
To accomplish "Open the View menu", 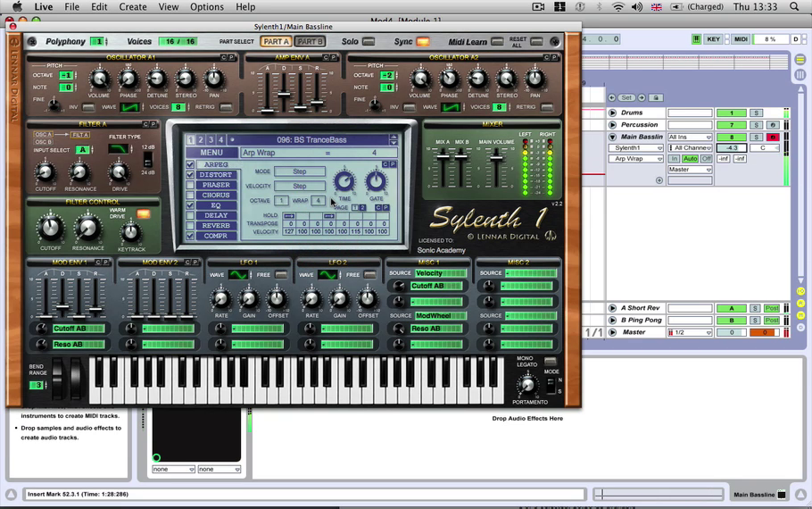I will point(169,7).
